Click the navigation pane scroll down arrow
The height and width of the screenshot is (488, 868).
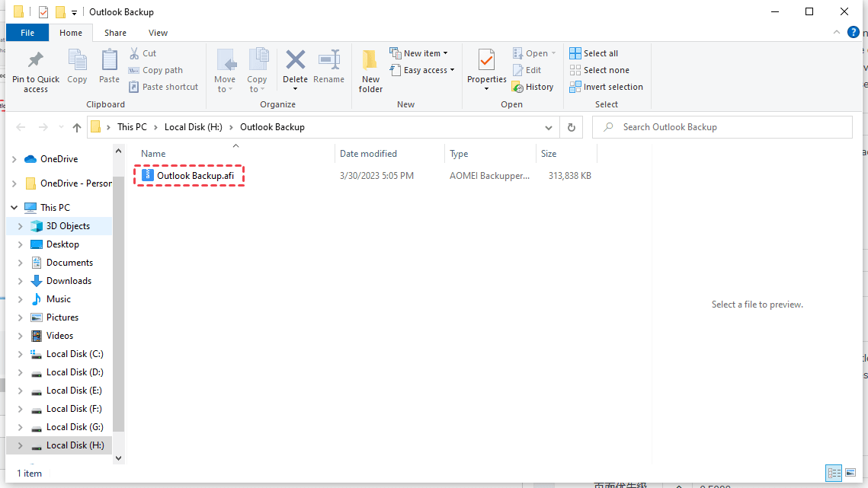(118, 458)
